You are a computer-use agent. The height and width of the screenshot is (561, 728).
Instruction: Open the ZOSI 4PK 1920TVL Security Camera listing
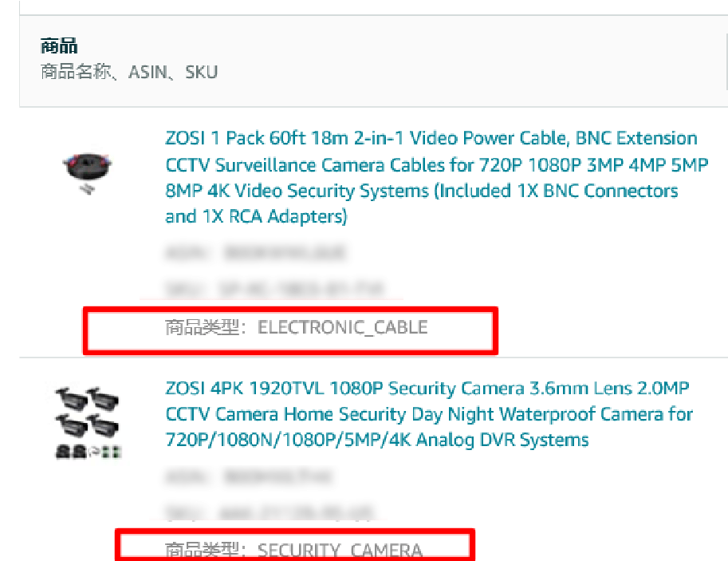pos(429,413)
